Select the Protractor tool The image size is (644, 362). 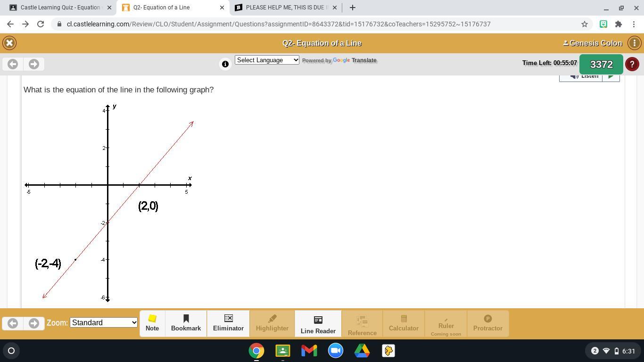click(487, 323)
